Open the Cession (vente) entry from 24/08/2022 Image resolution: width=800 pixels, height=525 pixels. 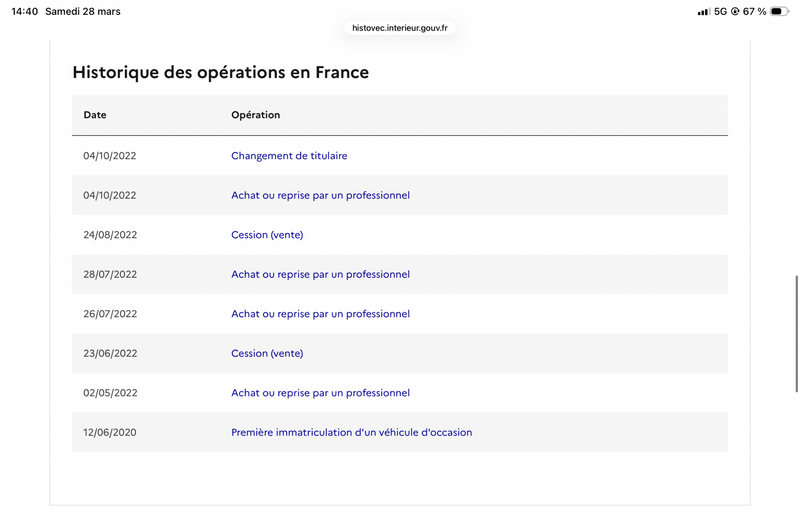267,235
